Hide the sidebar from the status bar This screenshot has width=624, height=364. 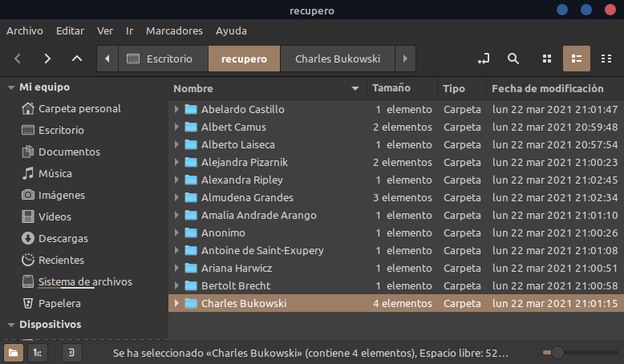tap(72, 353)
